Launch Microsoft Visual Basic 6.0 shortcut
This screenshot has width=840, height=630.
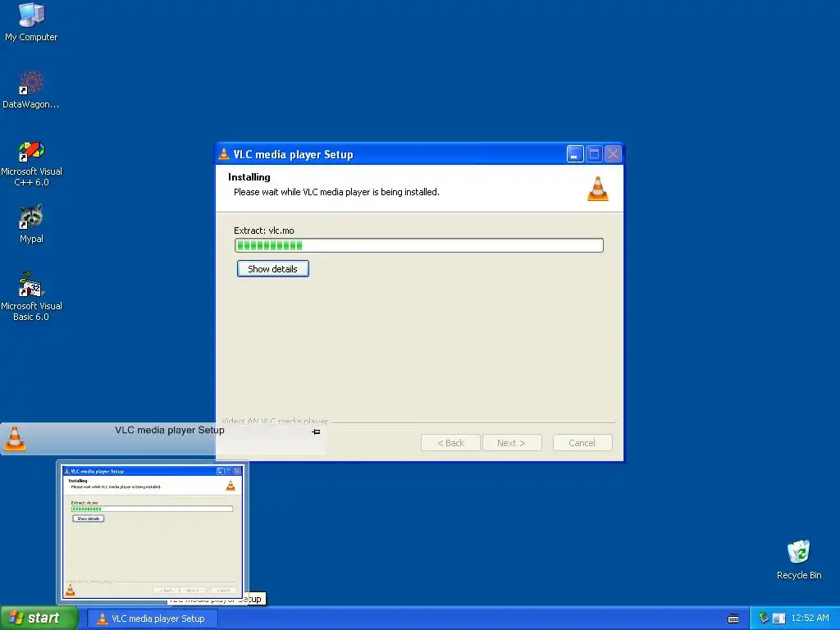[x=31, y=296]
